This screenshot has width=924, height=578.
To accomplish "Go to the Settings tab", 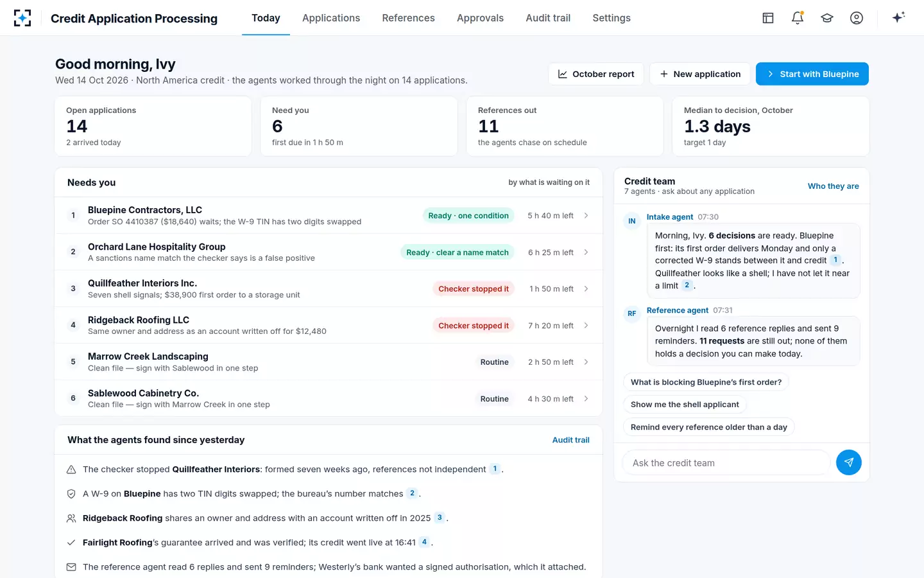I will point(612,18).
